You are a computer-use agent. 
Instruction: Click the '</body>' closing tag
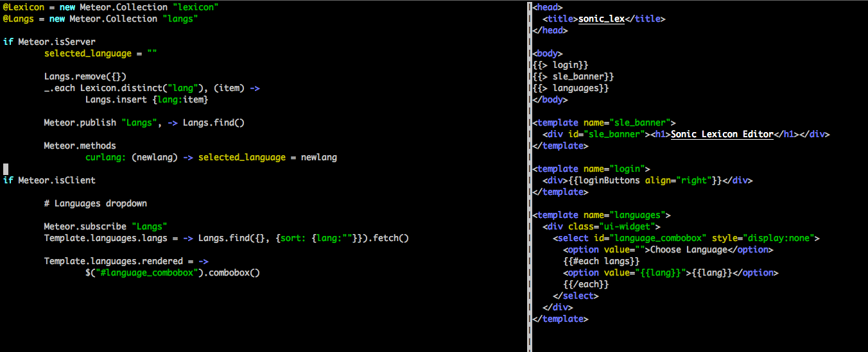pos(550,99)
